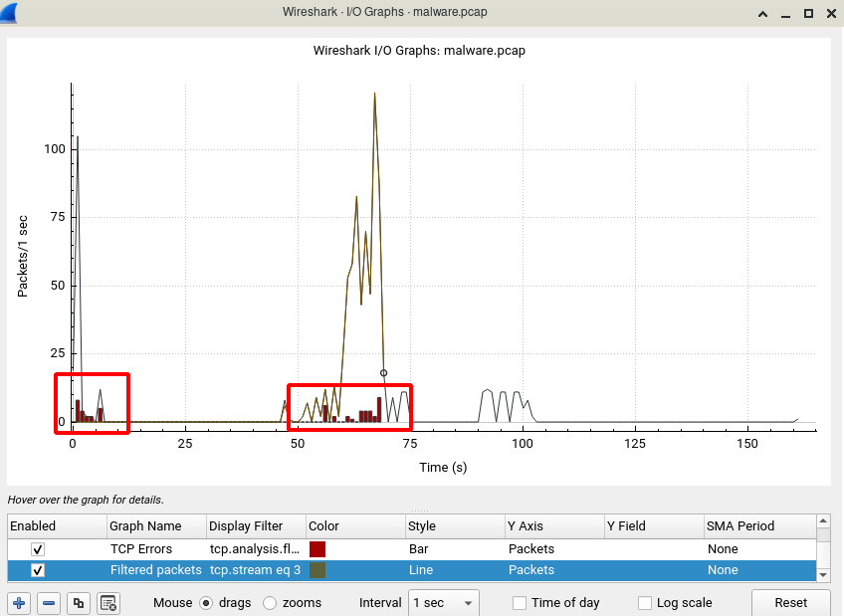The width and height of the screenshot is (844, 616).
Task: Remove selected graph with minus icon
Action: [49, 602]
